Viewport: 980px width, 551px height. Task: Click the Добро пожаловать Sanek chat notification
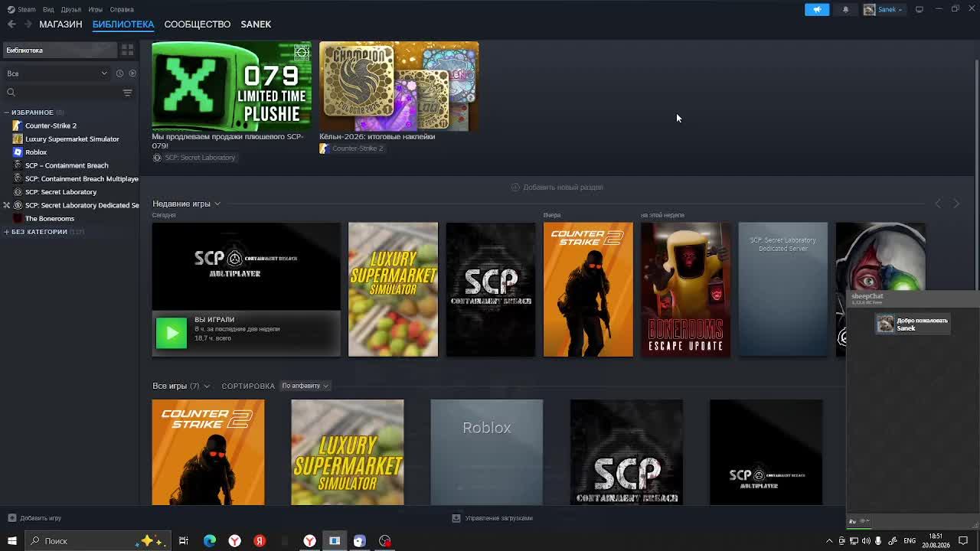pyautogui.click(x=913, y=324)
